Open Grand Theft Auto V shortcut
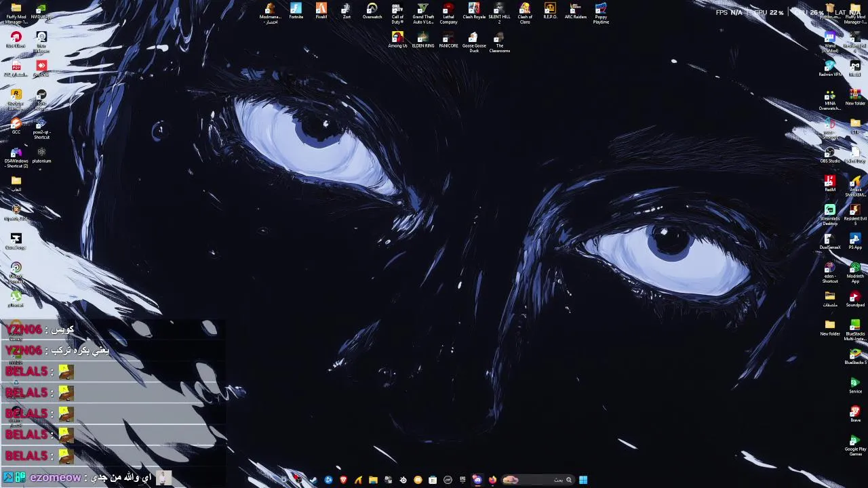 click(x=423, y=14)
